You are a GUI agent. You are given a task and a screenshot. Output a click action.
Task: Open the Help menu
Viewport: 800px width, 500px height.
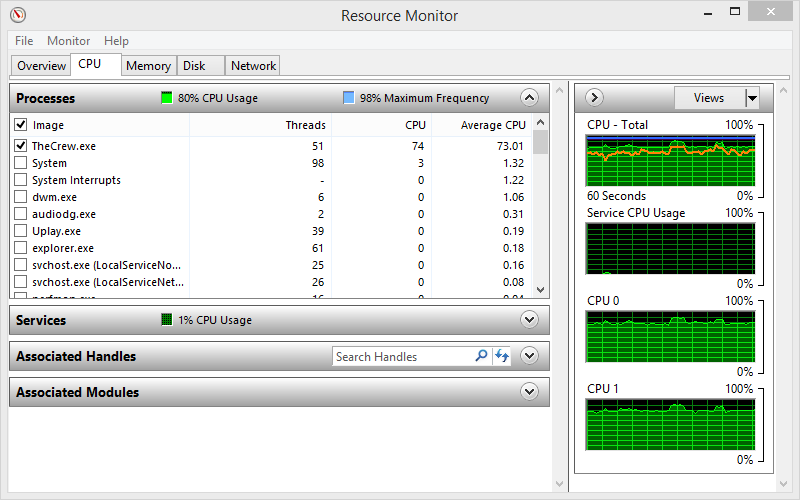[116, 41]
